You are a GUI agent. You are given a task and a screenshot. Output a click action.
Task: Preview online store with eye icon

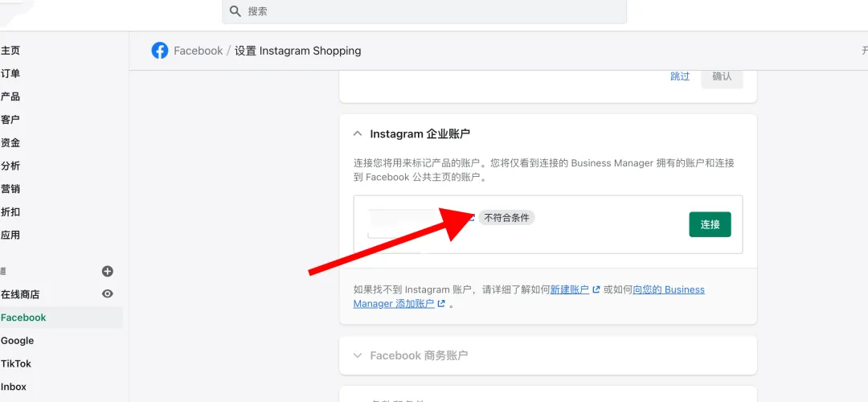point(108,294)
